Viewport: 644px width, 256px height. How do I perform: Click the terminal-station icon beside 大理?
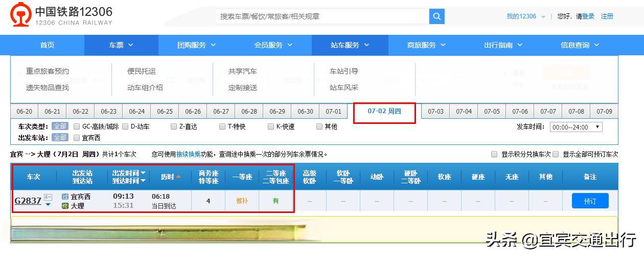(x=65, y=206)
